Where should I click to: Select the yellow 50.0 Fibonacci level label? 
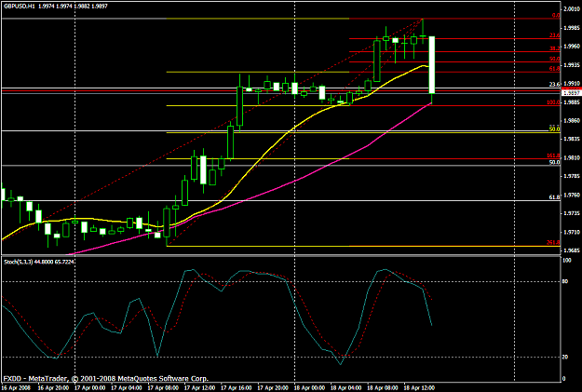555,129
